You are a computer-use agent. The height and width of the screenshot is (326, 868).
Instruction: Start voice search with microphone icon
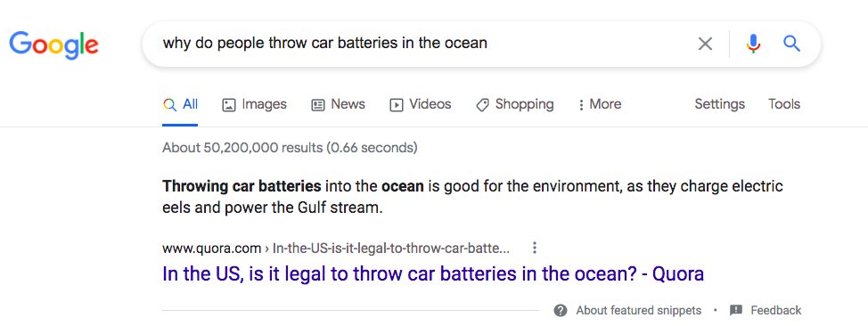click(x=753, y=44)
